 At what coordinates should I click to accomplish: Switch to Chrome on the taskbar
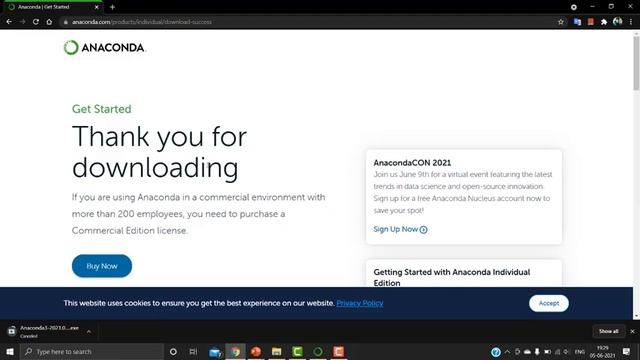[236, 351]
